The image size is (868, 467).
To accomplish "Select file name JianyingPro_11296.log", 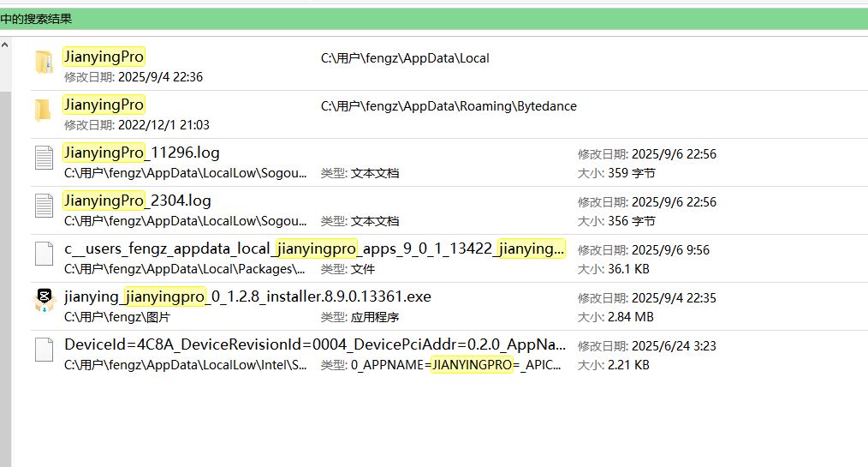I will (142, 153).
